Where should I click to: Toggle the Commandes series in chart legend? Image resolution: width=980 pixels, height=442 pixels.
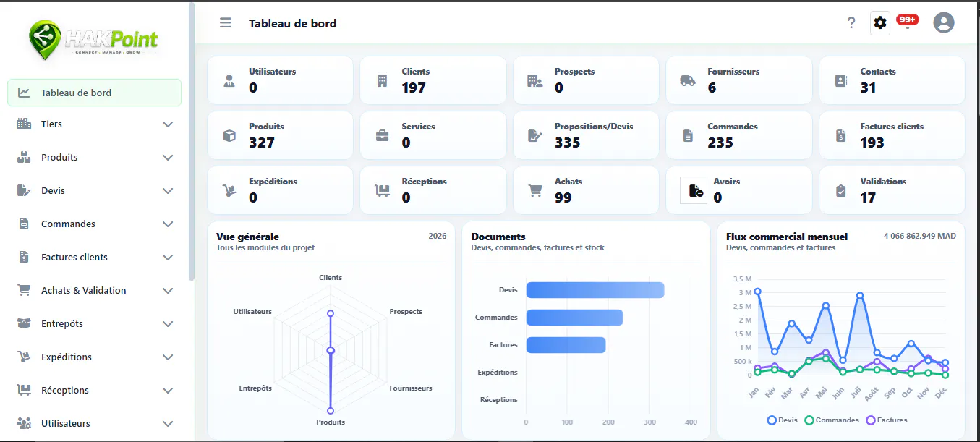point(831,420)
